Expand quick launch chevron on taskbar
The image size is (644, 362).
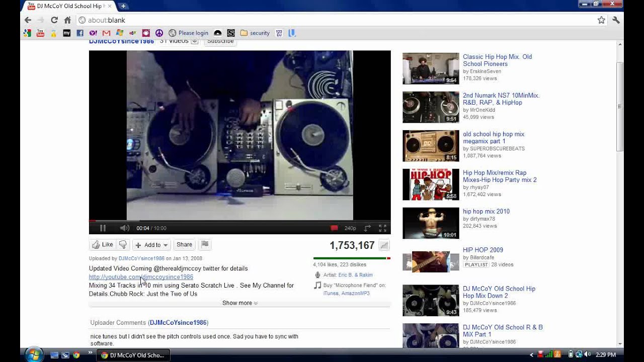pos(90,353)
